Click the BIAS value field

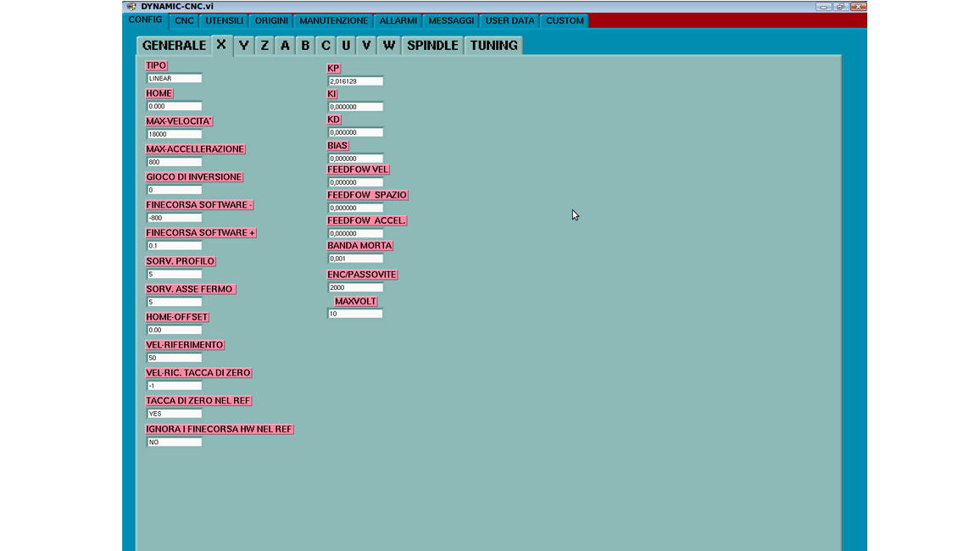click(355, 159)
